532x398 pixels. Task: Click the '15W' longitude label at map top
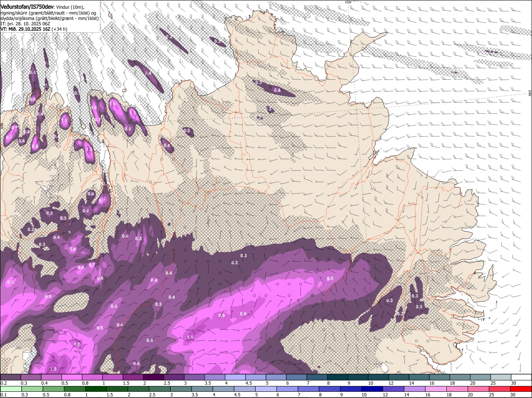point(348,2)
